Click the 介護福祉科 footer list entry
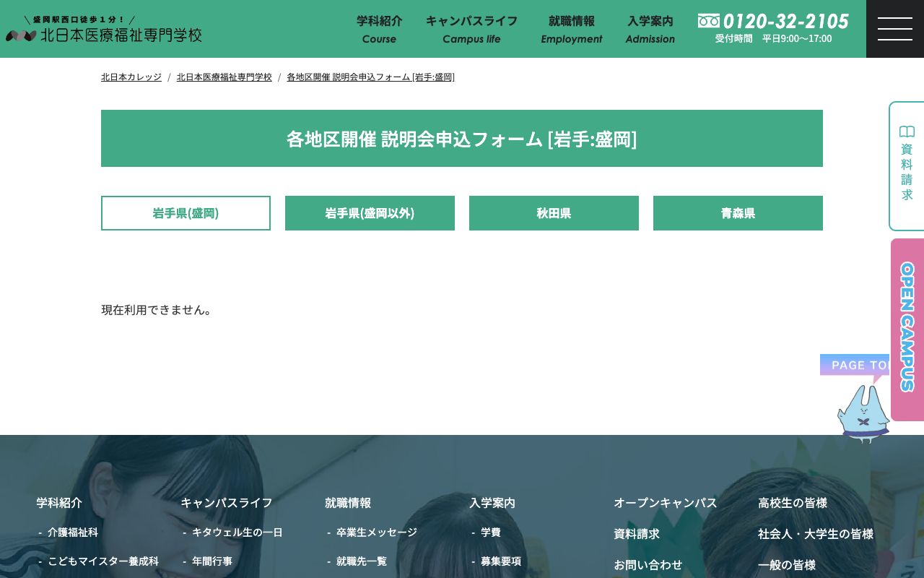The width and height of the screenshot is (924, 578). [x=73, y=532]
